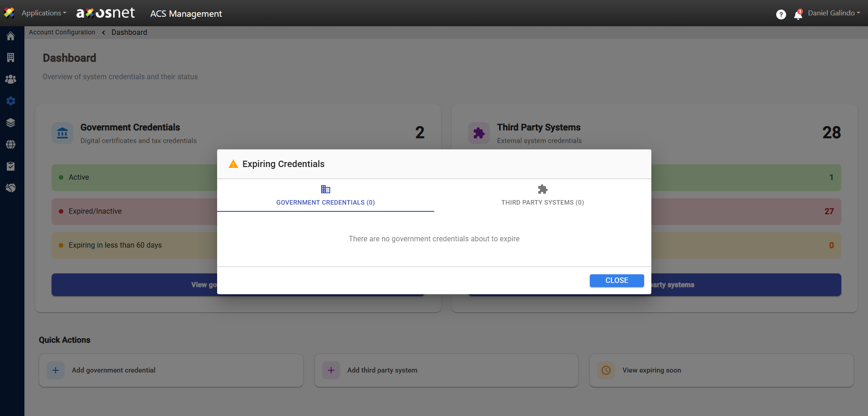
Task: Switch to Government Credentials tab
Action: click(x=325, y=196)
